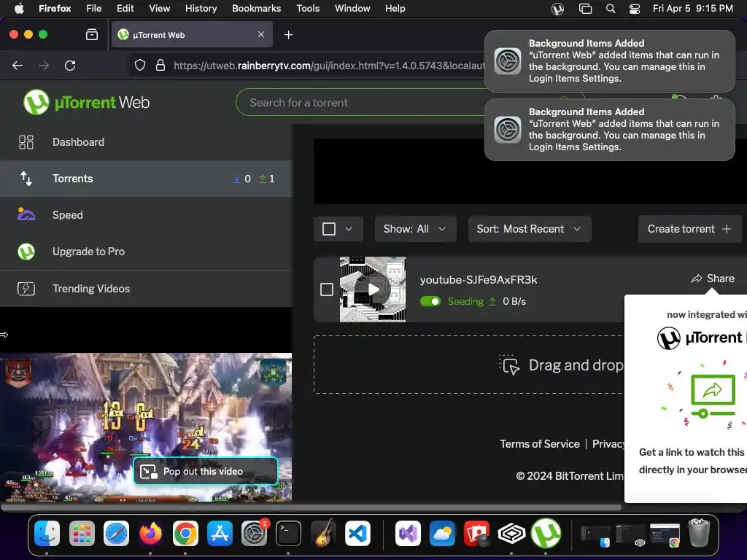Open Visual Studio Code from the Dock
Screen dimensions: 747x560
pyautogui.click(x=357, y=533)
